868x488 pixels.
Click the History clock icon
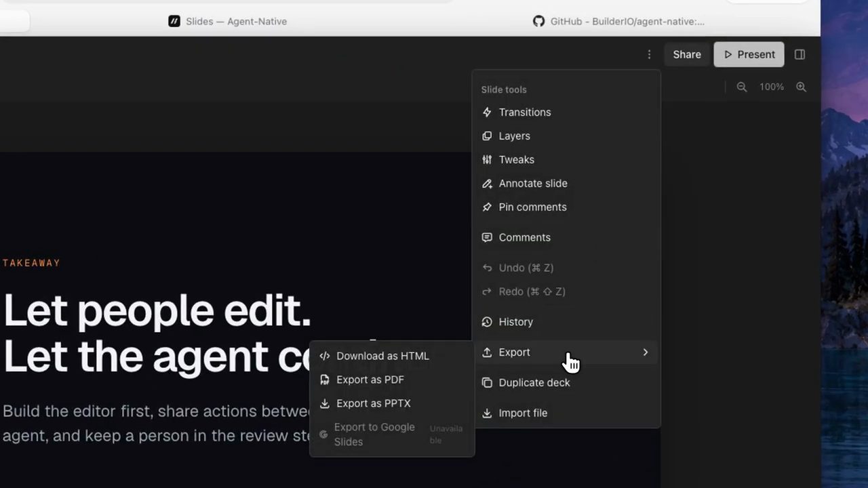click(x=487, y=322)
